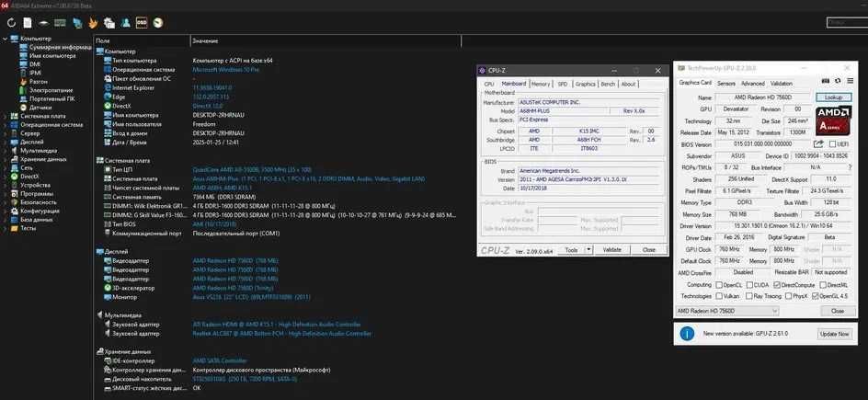Toggle the PhysX checkbox

(788, 296)
